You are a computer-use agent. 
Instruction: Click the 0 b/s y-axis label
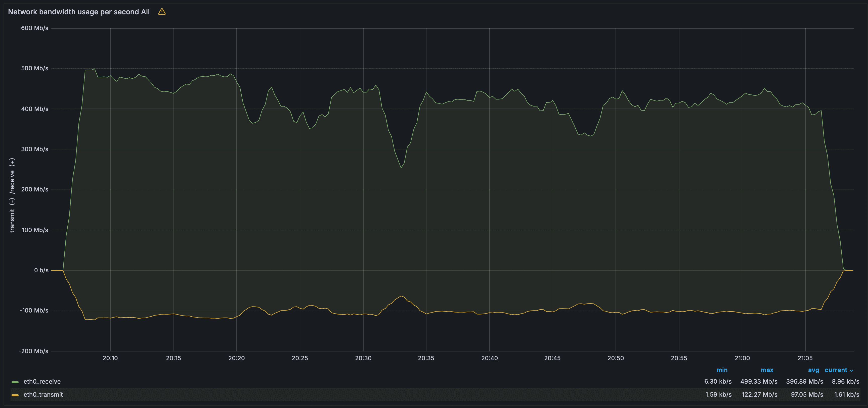(41, 270)
